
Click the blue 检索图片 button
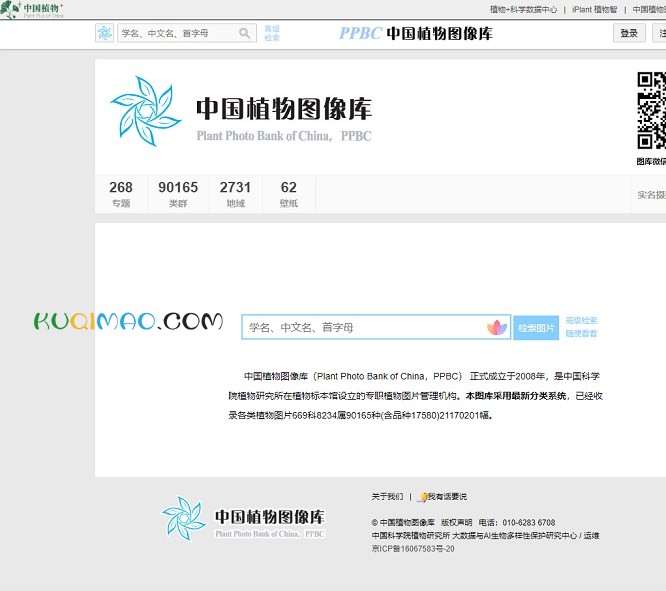(536, 328)
